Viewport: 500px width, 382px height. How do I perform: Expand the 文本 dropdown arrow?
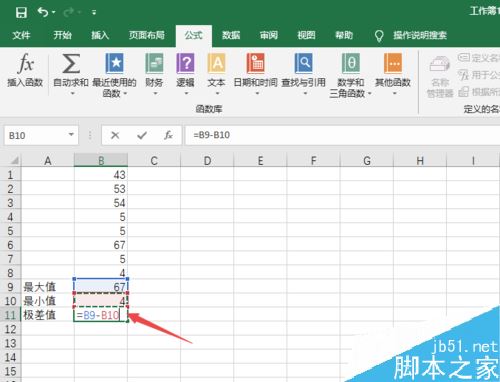click(217, 93)
